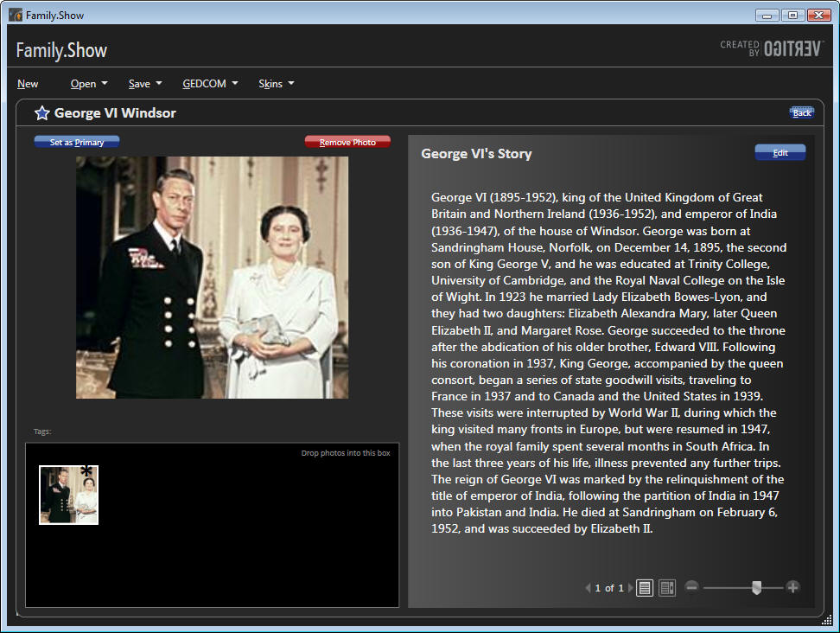Screen dimensions: 840x633
Task: Click the previous page arrow in story viewer
Action: [588, 588]
